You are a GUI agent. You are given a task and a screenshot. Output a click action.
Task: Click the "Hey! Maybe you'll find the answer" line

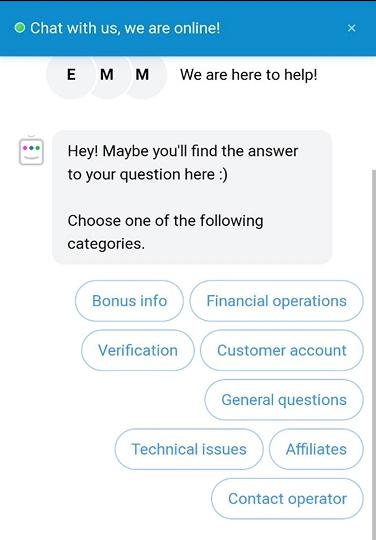[183, 151]
